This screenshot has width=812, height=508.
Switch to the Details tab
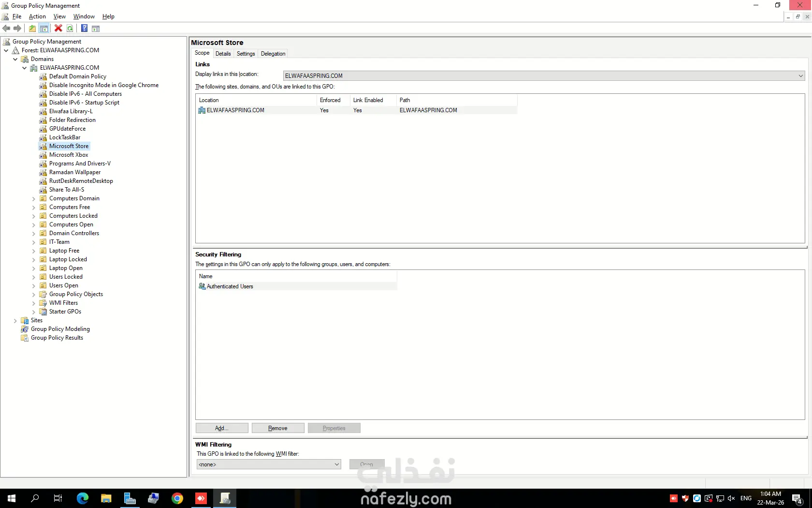tap(223, 54)
